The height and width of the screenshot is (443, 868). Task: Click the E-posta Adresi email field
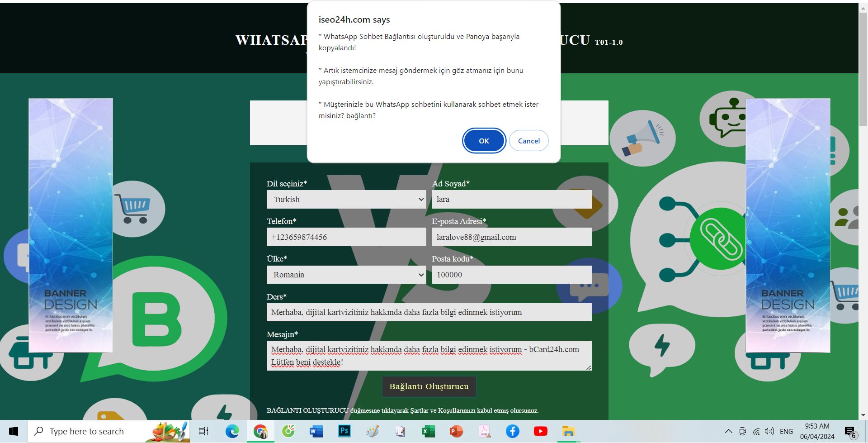point(512,237)
